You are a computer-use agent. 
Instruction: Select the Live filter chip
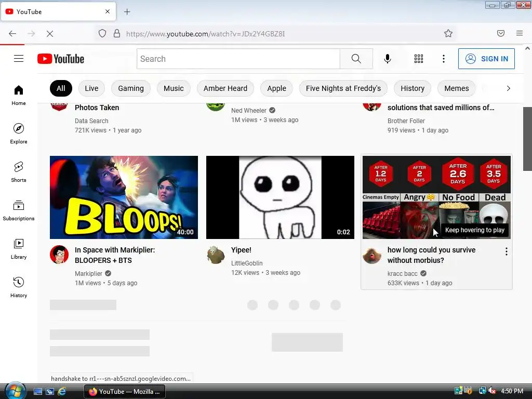click(x=91, y=88)
